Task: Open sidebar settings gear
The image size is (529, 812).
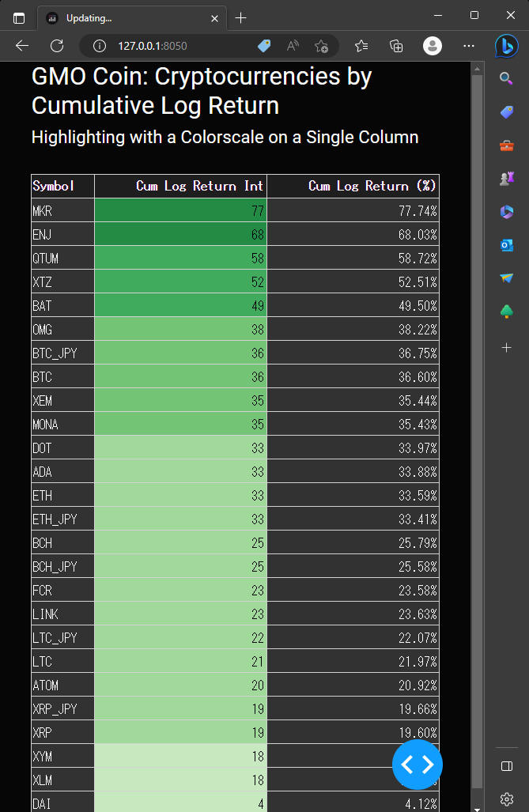Action: pyautogui.click(x=507, y=799)
